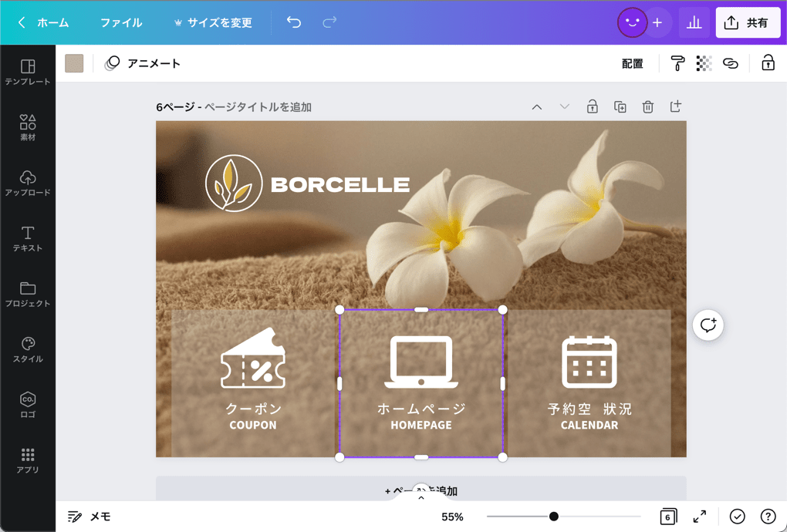787x532 pixels.
Task: Click the down chevron to move page down
Action: tap(564, 106)
